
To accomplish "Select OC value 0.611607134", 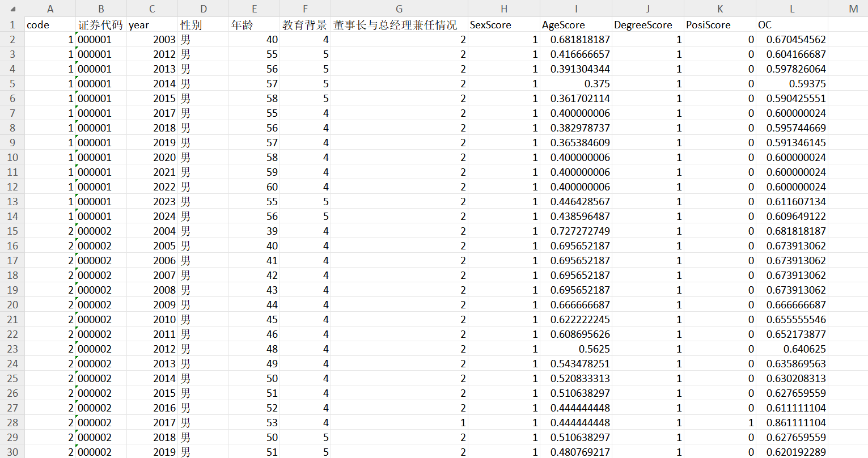I will coord(792,202).
